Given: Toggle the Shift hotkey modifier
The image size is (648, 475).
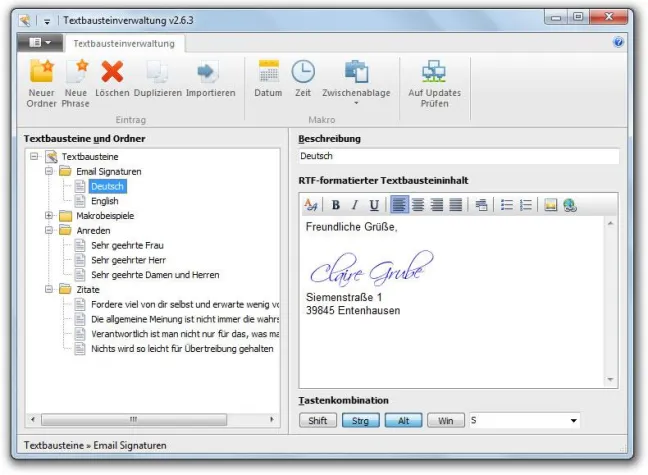Looking at the screenshot, I should tap(317, 420).
